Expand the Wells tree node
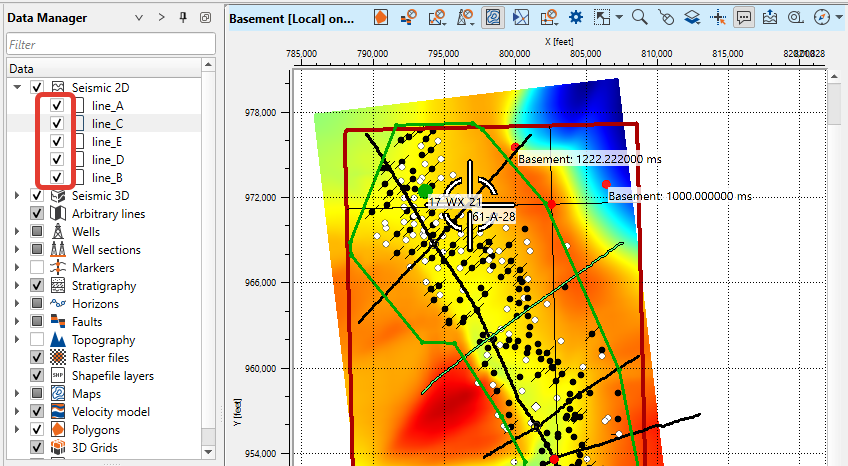848x466 pixels. 17,232
